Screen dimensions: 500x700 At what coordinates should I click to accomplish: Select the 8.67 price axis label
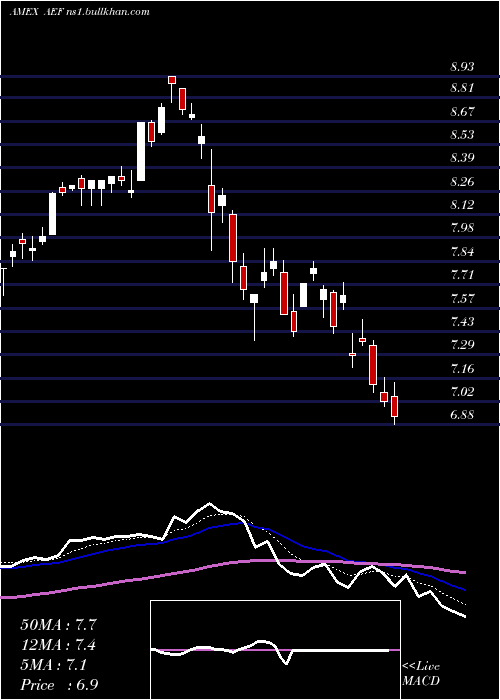462,112
